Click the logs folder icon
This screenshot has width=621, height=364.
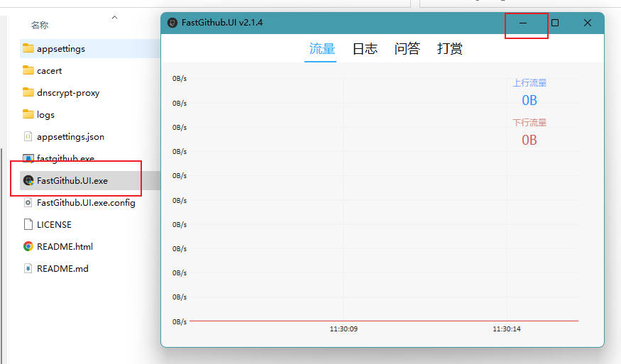pyautogui.click(x=28, y=115)
